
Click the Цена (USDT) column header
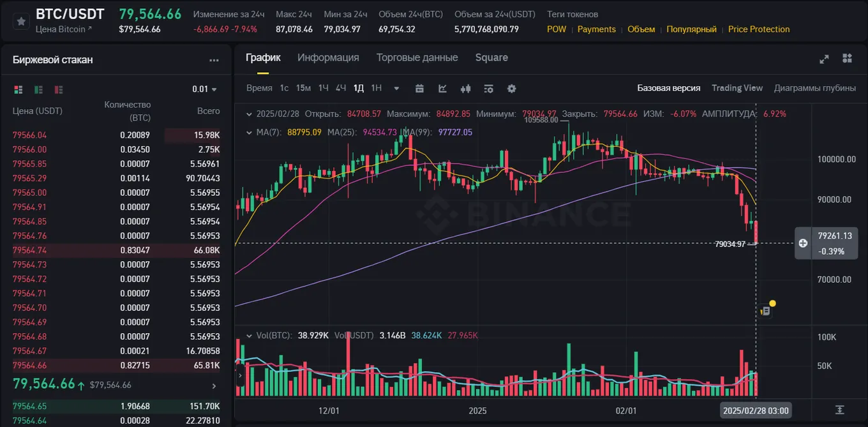click(38, 111)
